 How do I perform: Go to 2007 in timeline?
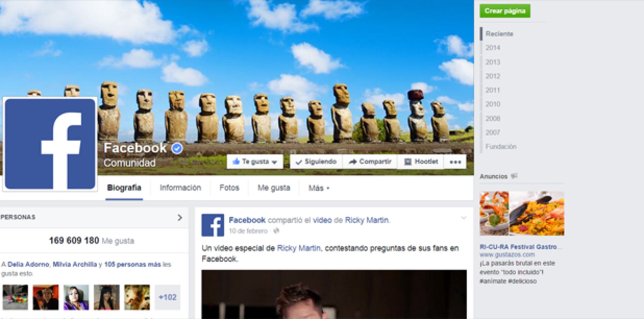pos(493,132)
